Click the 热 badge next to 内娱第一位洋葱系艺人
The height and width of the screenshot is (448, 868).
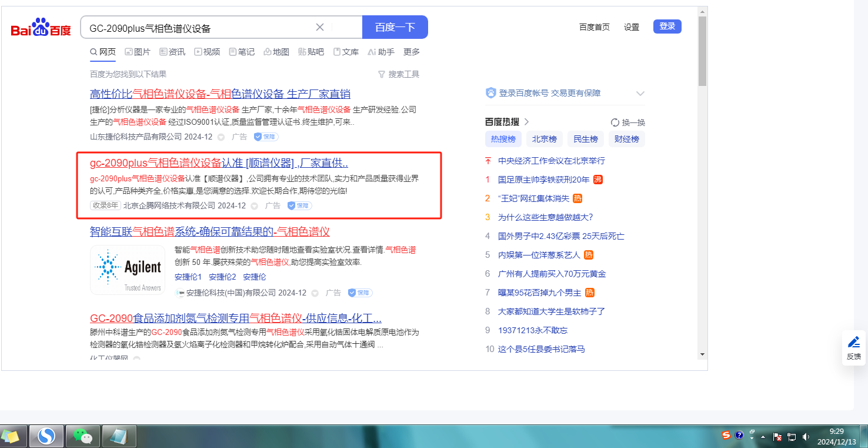point(589,255)
